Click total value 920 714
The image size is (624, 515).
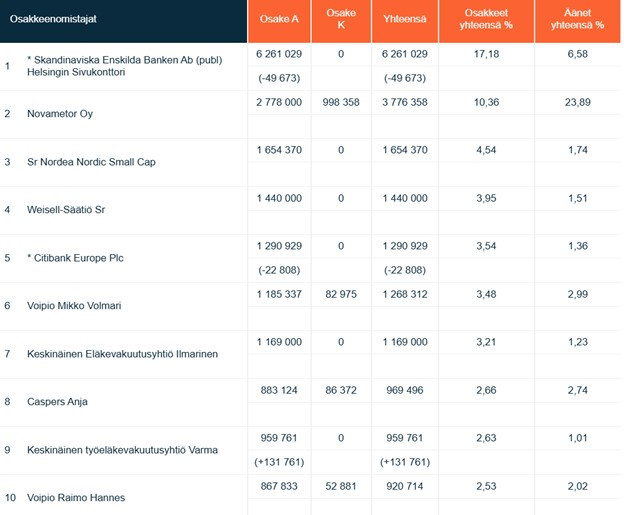pyautogui.click(x=405, y=486)
